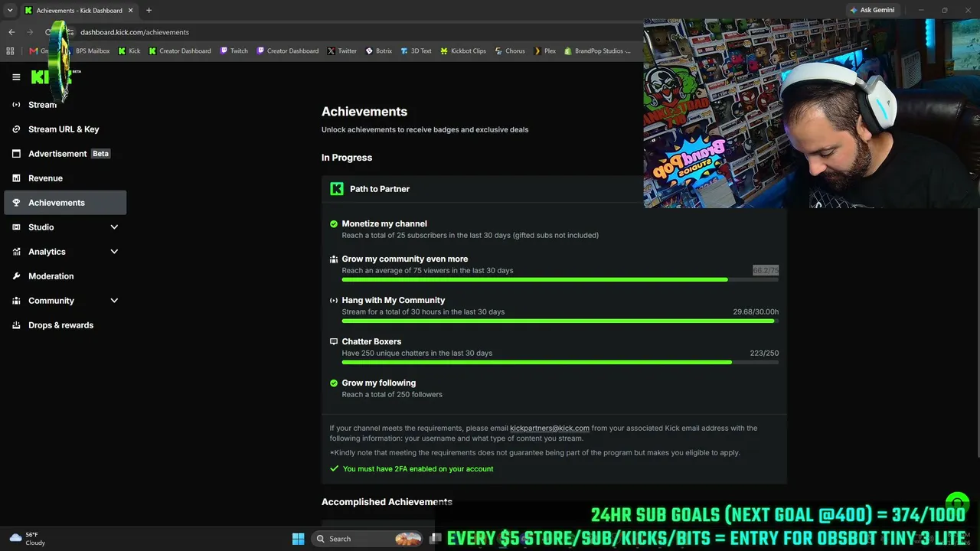The width and height of the screenshot is (980, 551).
Task: Click the Studio camera icon
Action: coord(16,227)
